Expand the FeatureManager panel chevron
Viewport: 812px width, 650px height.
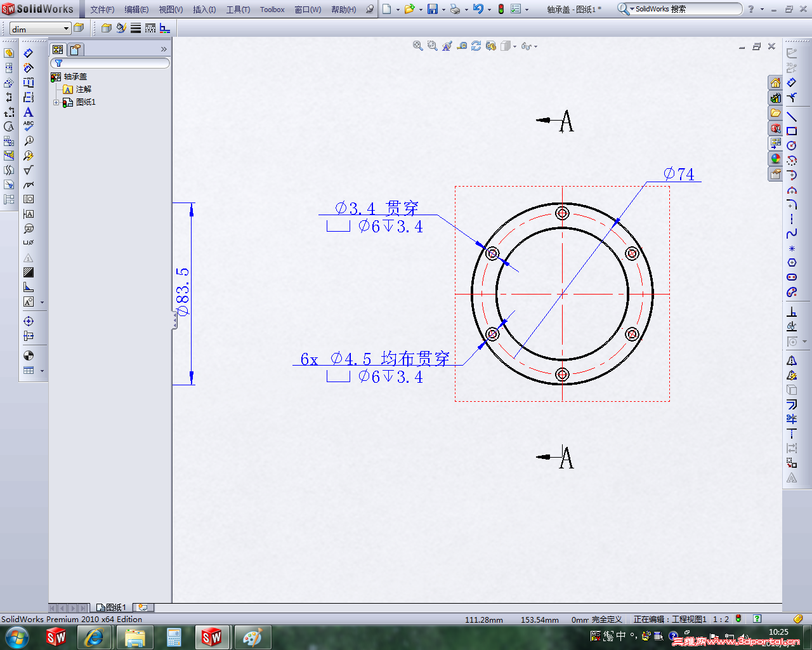point(164,50)
